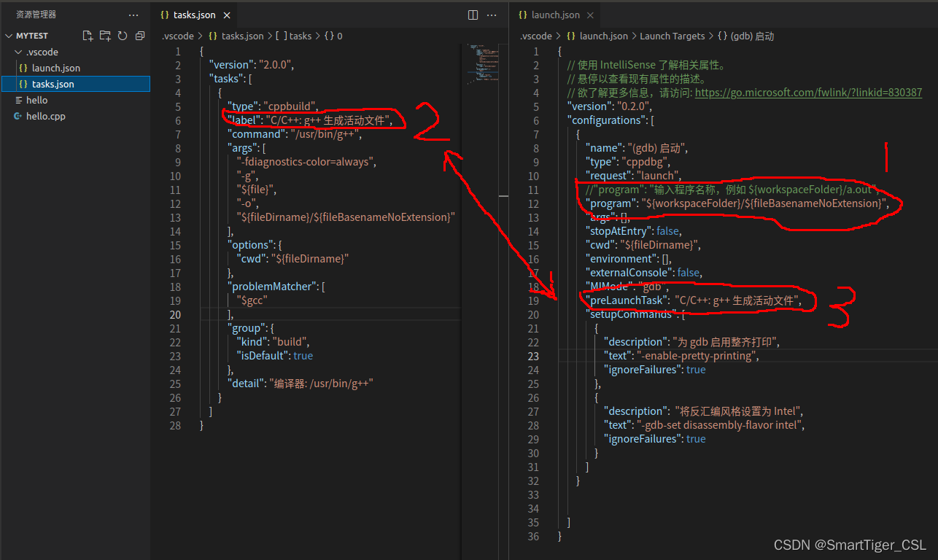
Task: Click the C++ file icon beside hello.cpp
Action: click(19, 116)
